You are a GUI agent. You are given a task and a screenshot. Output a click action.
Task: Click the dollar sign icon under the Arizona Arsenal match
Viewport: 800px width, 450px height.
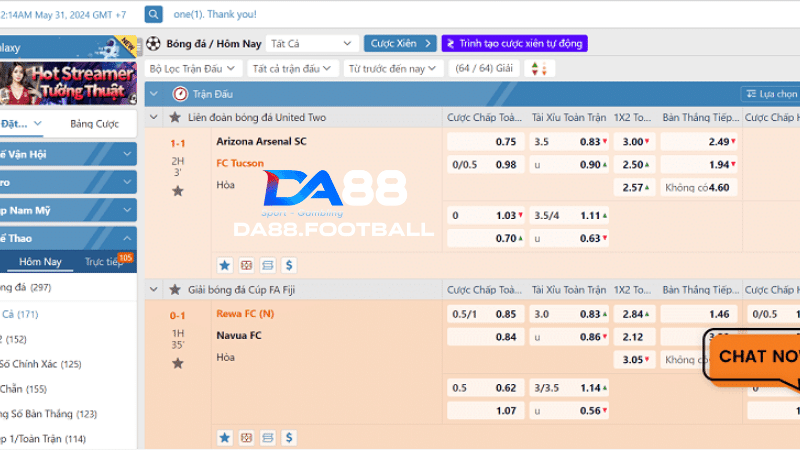coord(289,265)
